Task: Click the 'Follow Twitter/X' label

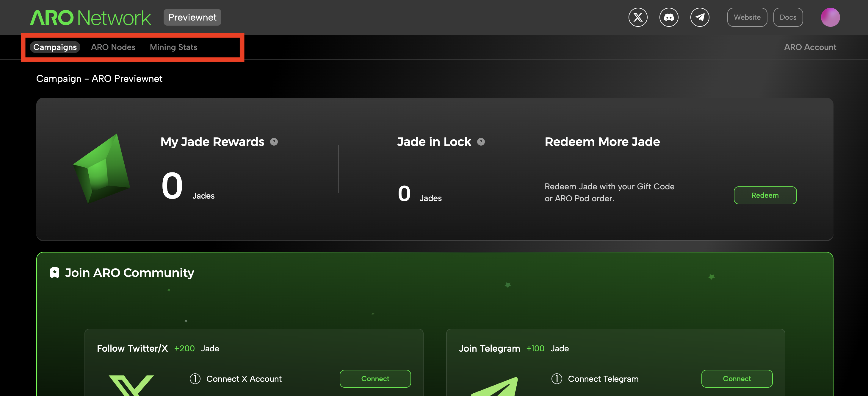Action: pos(132,348)
